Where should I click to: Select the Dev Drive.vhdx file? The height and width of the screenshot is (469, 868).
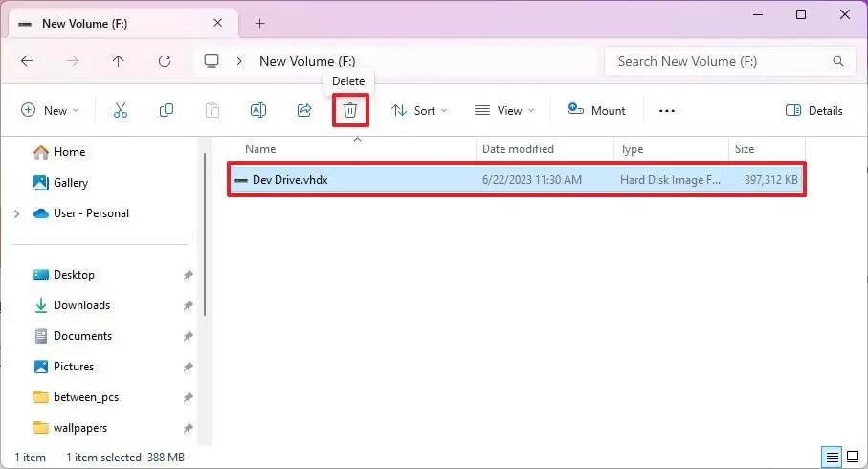click(517, 179)
